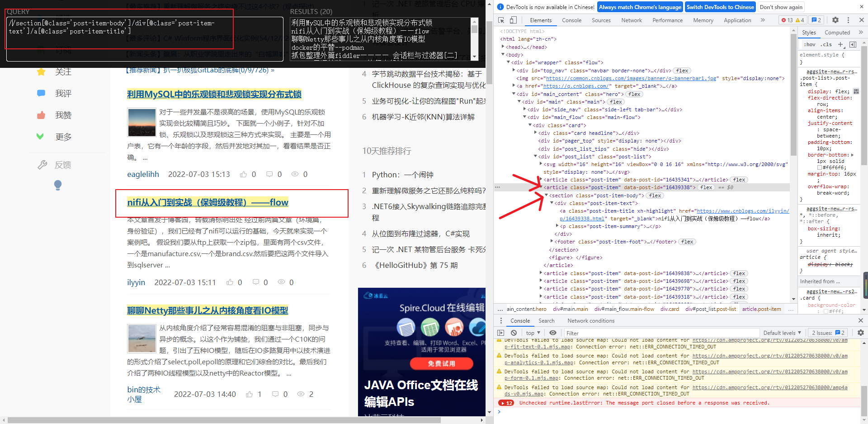The image size is (868, 424).
Task: Click the thumbs-up icon beside 我赞
Action: 41,115
